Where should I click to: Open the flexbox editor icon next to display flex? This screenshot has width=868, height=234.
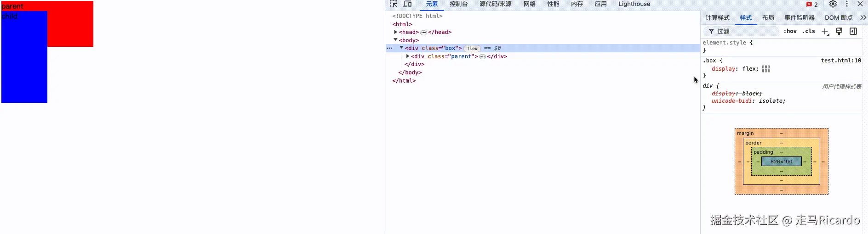click(x=766, y=69)
